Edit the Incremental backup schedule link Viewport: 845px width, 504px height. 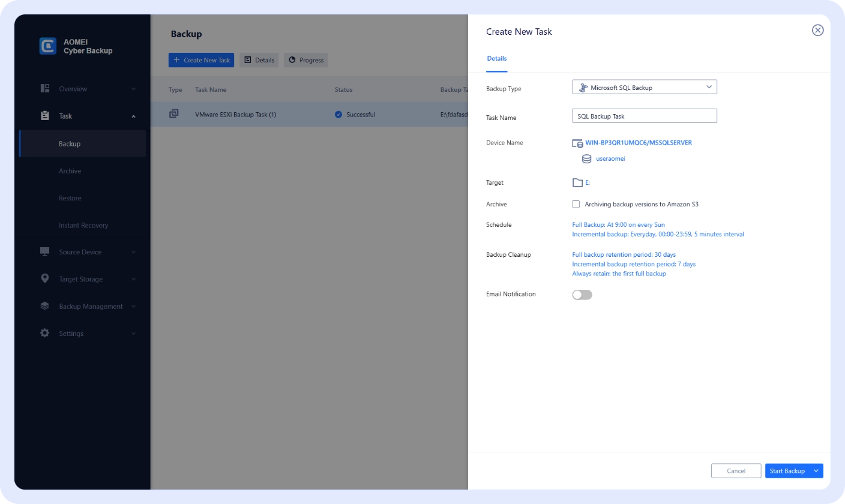click(658, 234)
